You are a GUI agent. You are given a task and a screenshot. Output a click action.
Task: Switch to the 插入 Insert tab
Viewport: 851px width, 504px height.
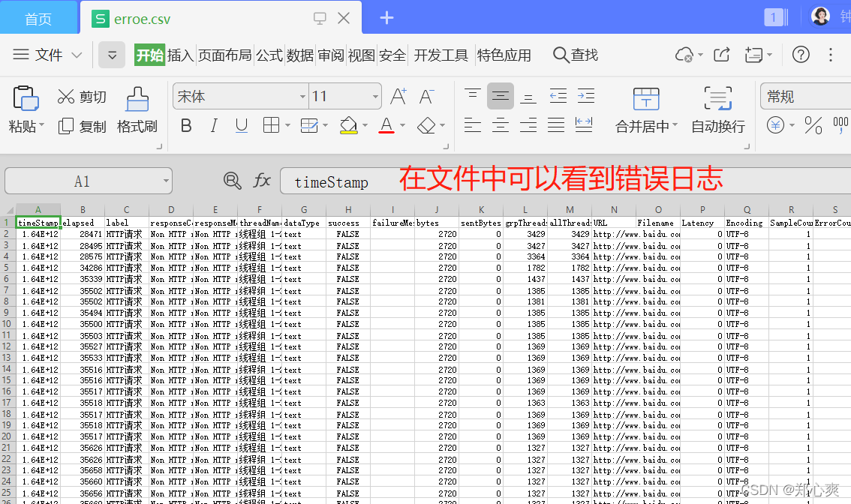181,55
